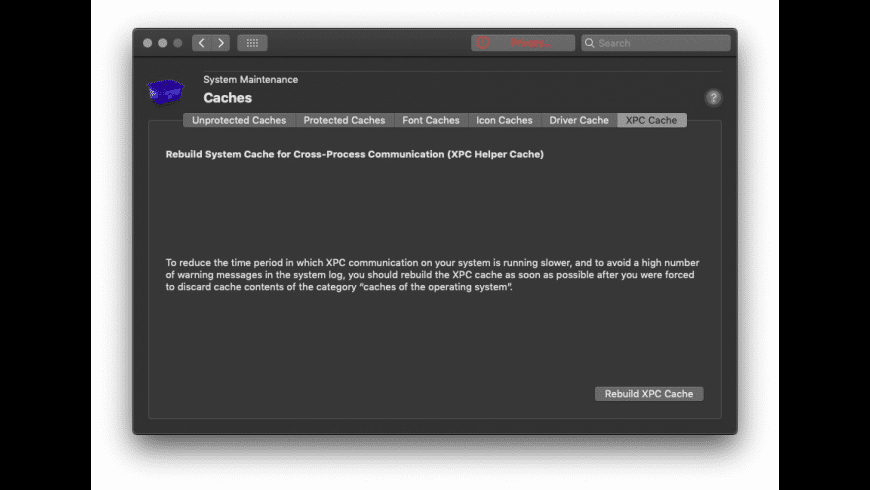This screenshot has width=870, height=490.
Task: Click the System Maintenance label
Action: [250, 79]
